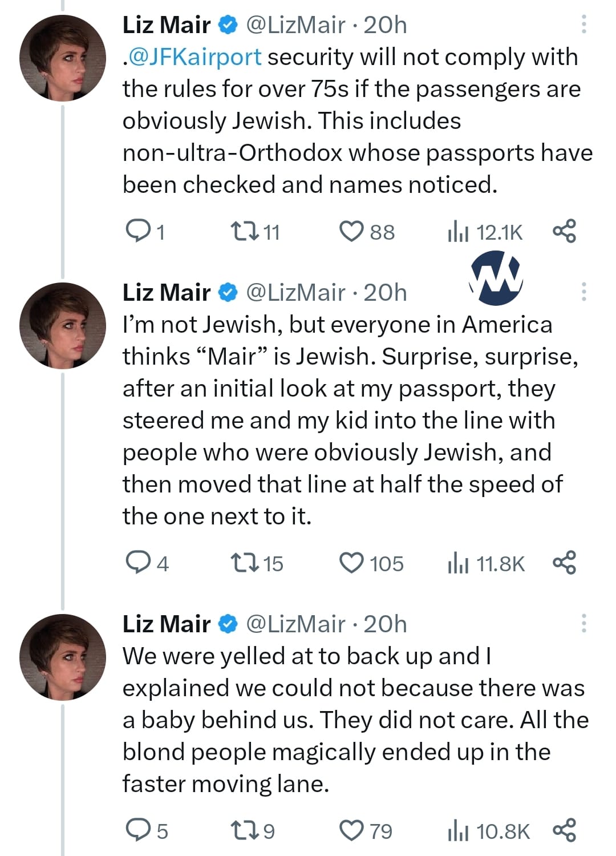Like the tweet with 79 likes
616x856 pixels.
pos(351,830)
